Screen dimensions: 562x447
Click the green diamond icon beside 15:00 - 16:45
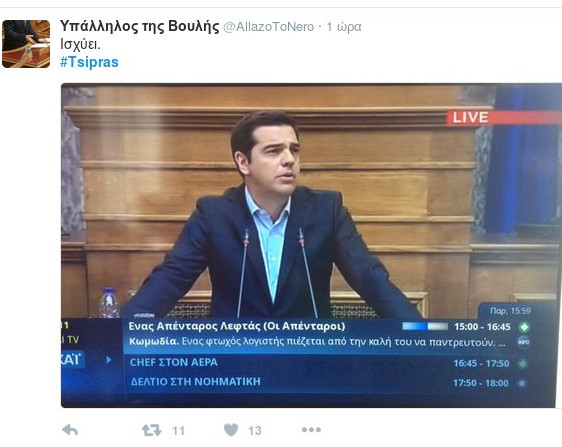[x=524, y=327]
